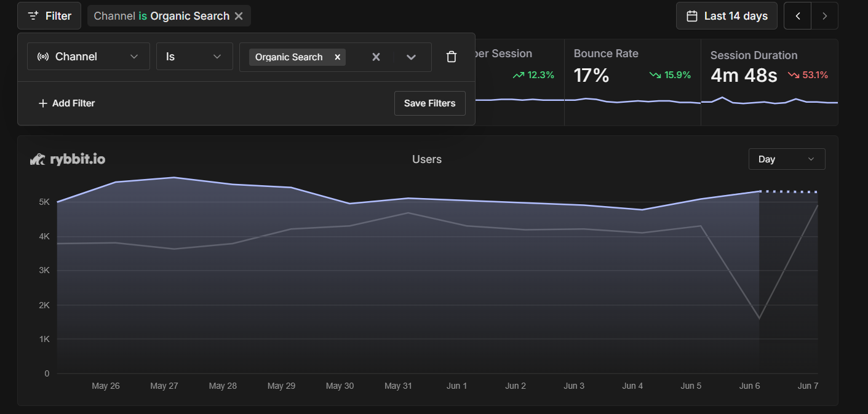The image size is (868, 414).
Task: Delete the filter row with trash icon
Action: (452, 57)
